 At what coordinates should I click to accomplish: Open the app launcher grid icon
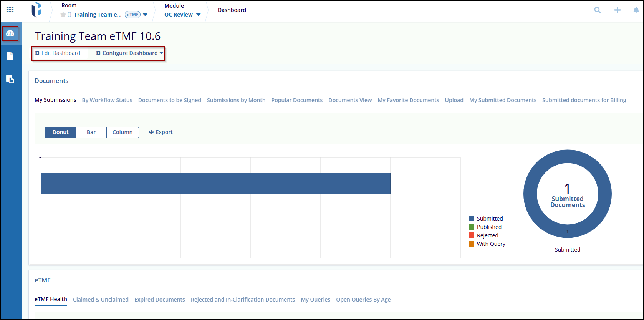[10, 10]
